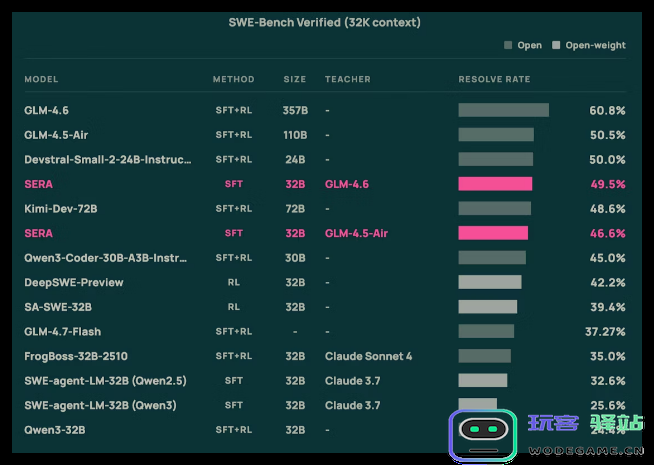Click the GLM-4.6 teacher label for SERA
Viewport: 654px width, 465px height.
click(x=347, y=184)
